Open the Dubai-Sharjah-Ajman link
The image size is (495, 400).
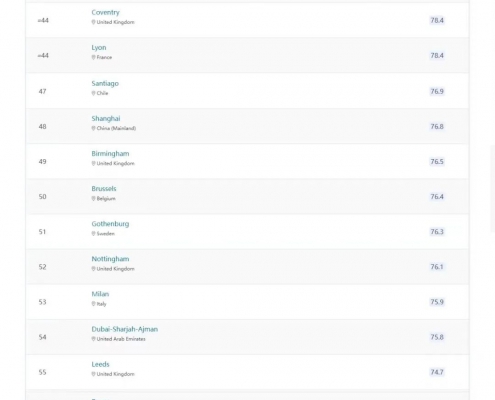coord(125,329)
